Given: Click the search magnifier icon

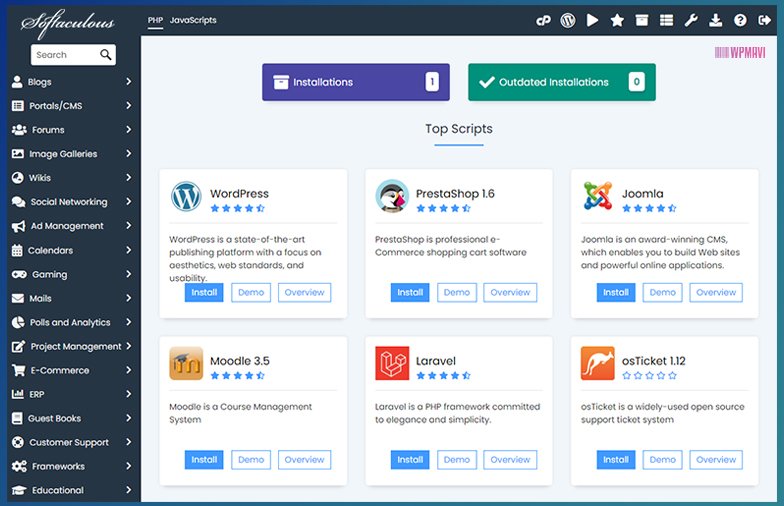Looking at the screenshot, I should 106,54.
